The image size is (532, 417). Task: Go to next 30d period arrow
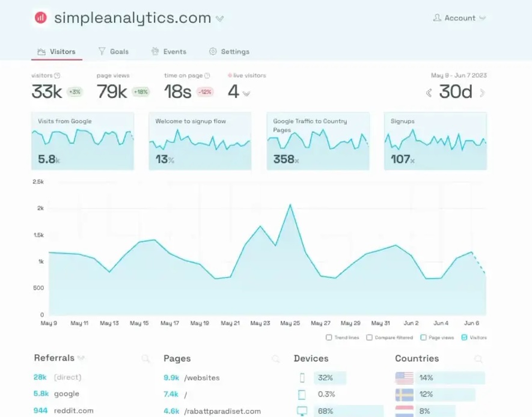(x=482, y=93)
